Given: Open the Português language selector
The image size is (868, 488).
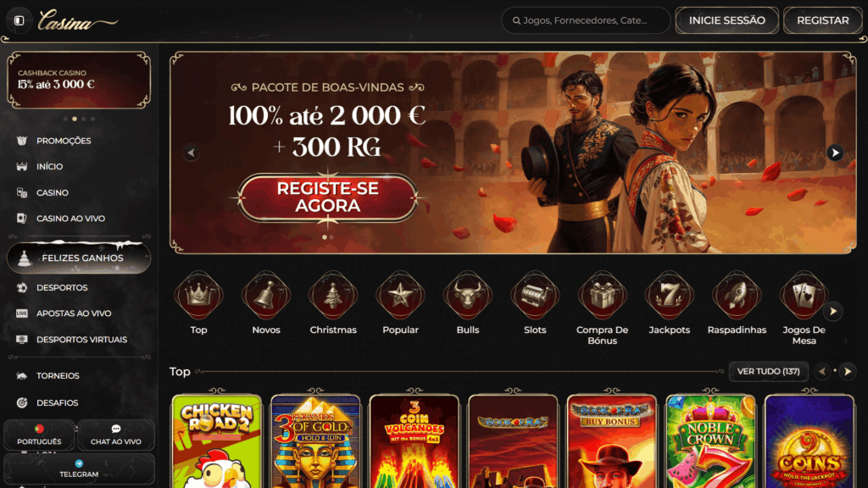Looking at the screenshot, I should [39, 435].
